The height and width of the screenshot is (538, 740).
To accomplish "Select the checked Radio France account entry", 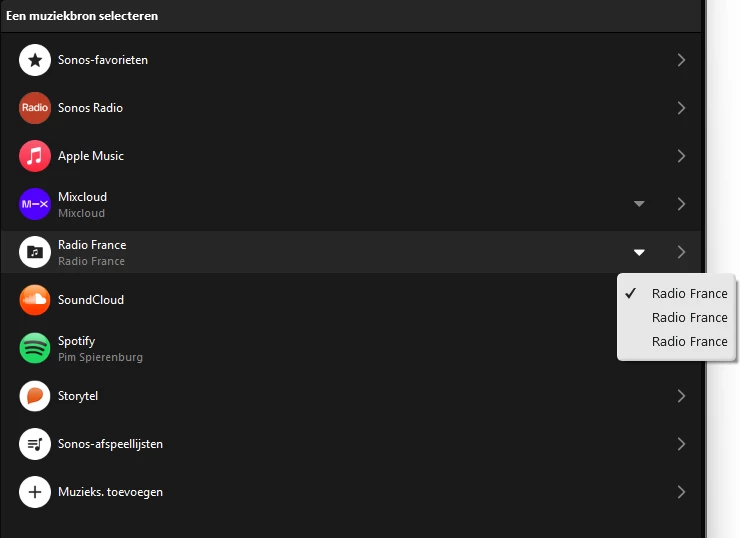I will pyautogui.click(x=689, y=293).
